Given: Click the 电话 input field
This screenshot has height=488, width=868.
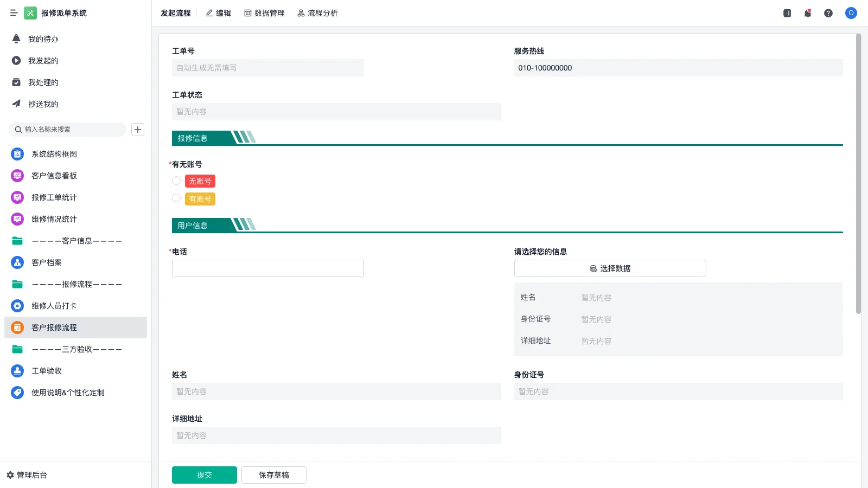Looking at the screenshot, I should coord(267,268).
